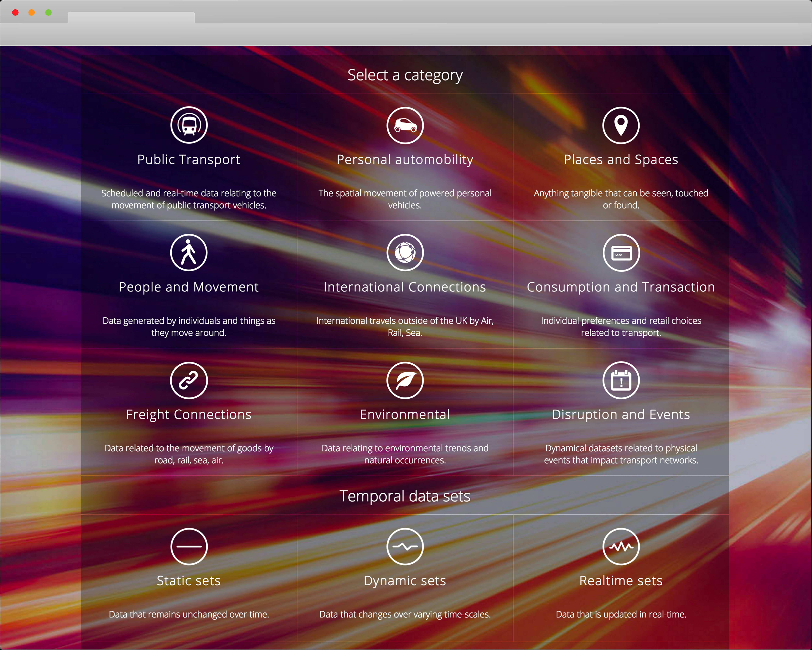Open the International Connections globe icon
Screen dimensions: 812x650
click(x=405, y=252)
